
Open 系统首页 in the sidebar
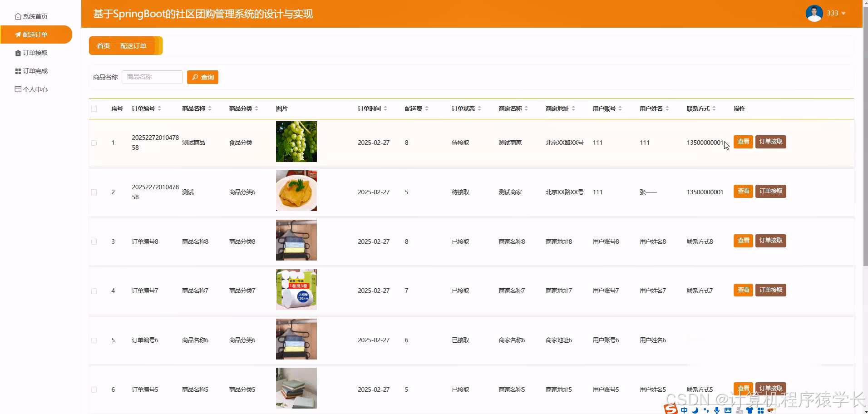click(x=36, y=16)
